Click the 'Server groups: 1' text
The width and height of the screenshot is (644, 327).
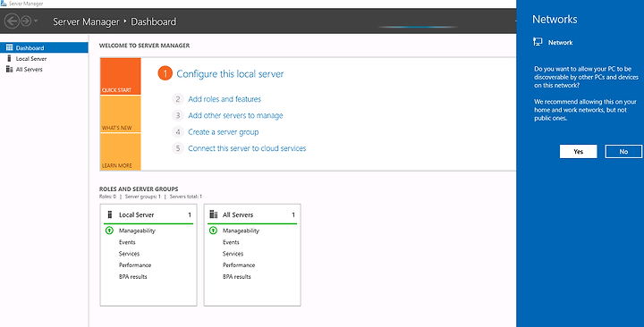point(143,197)
